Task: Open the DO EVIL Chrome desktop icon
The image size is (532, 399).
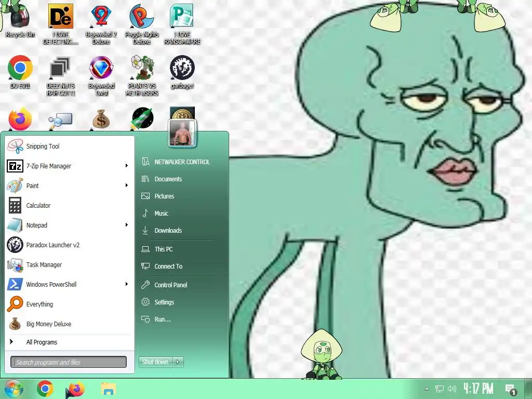Action: (x=20, y=72)
